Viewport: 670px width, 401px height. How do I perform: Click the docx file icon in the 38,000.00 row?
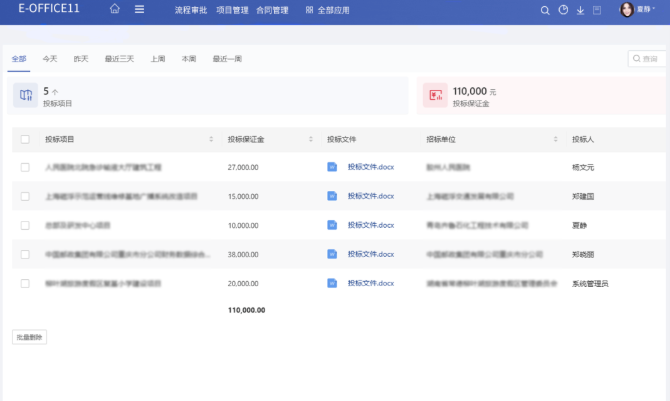pos(333,254)
